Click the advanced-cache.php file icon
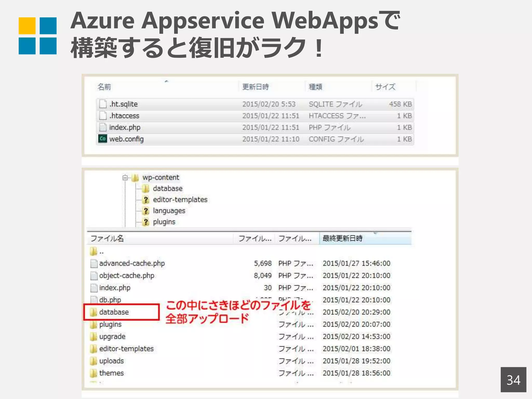532x399 pixels. pyautogui.click(x=94, y=263)
